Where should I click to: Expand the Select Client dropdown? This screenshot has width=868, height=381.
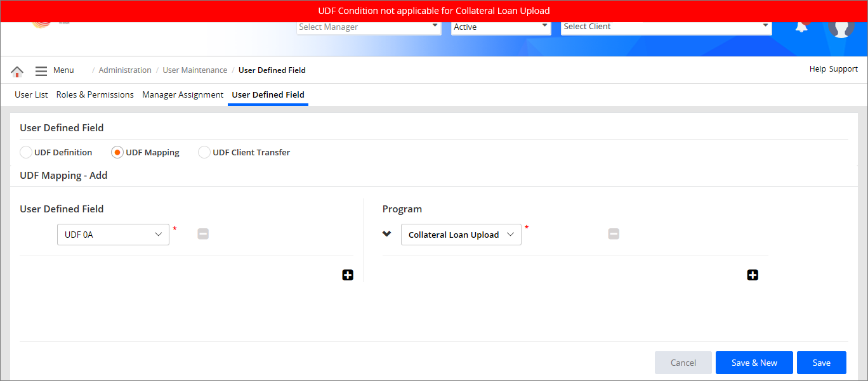(x=666, y=27)
